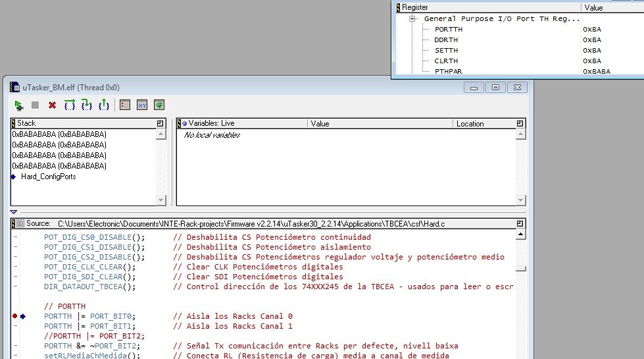
Task: Kill the debug session with red X
Action: pyautogui.click(x=52, y=105)
